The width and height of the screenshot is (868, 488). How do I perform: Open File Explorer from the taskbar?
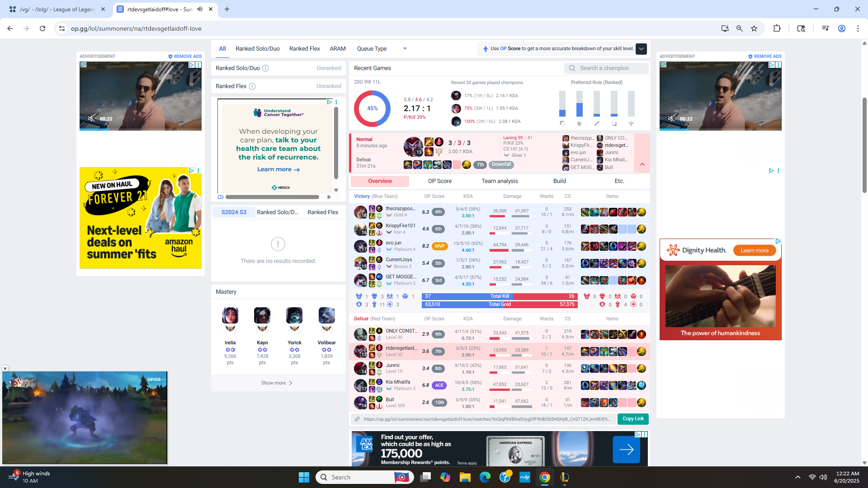[x=465, y=477]
